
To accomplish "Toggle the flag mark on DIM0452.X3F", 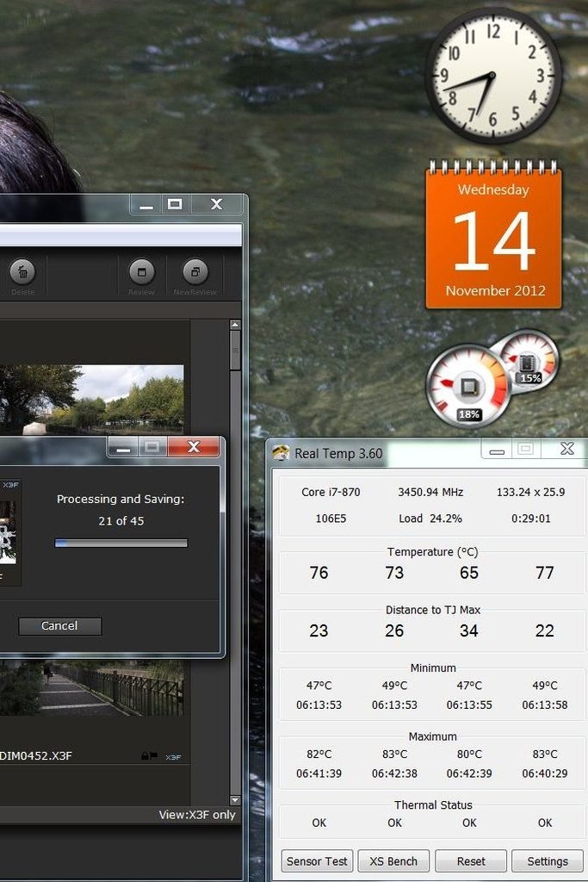I will [x=154, y=756].
